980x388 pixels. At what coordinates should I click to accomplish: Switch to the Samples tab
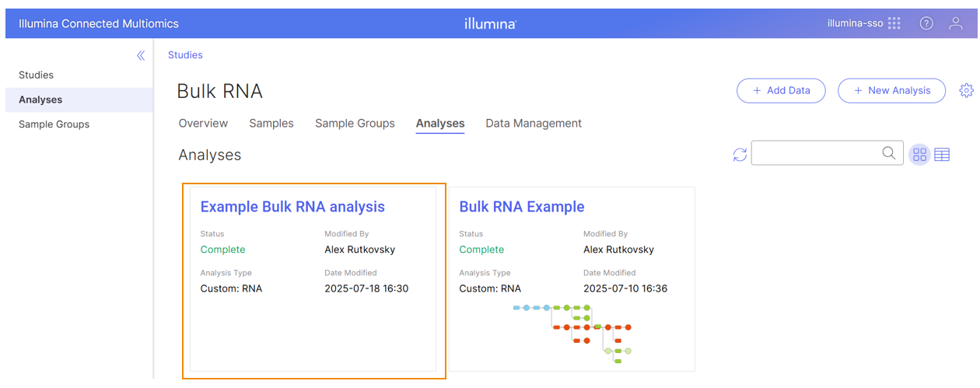271,123
